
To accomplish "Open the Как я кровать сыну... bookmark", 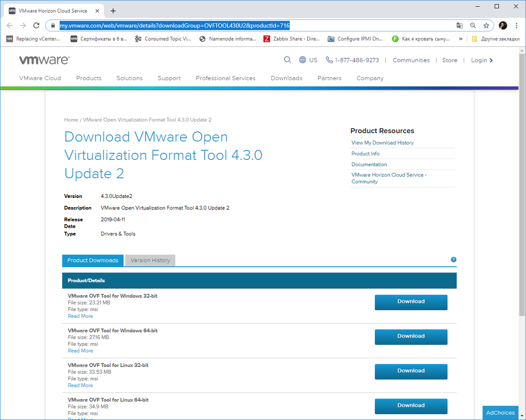I will [x=421, y=39].
